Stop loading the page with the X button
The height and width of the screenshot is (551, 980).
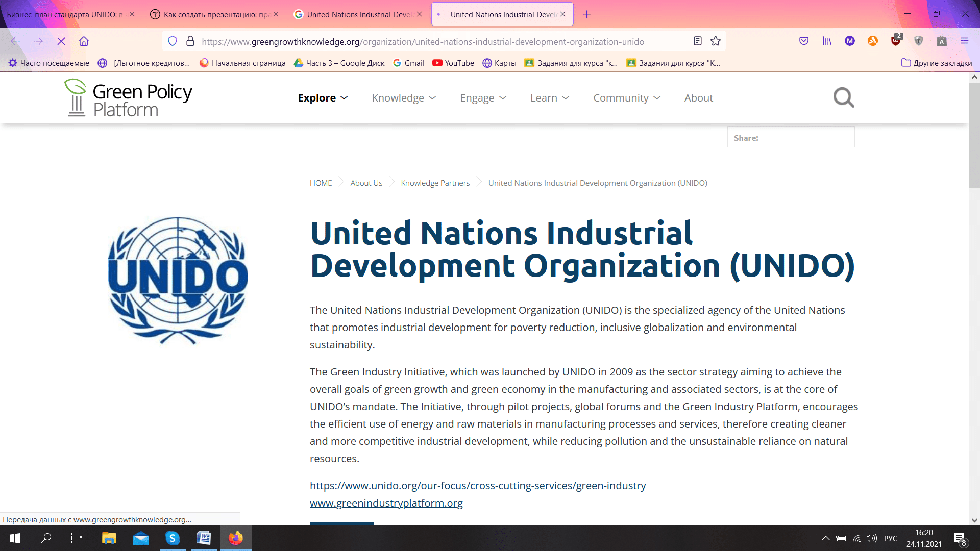click(x=61, y=41)
